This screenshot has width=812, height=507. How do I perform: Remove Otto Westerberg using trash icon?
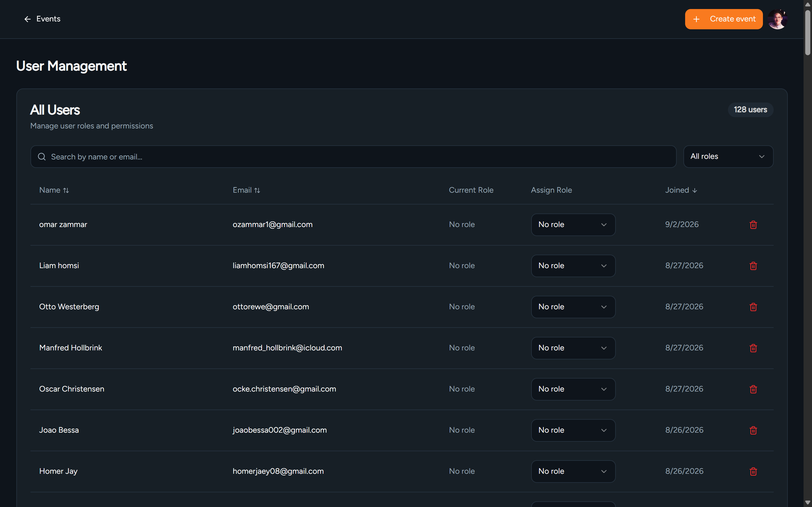coord(753,307)
